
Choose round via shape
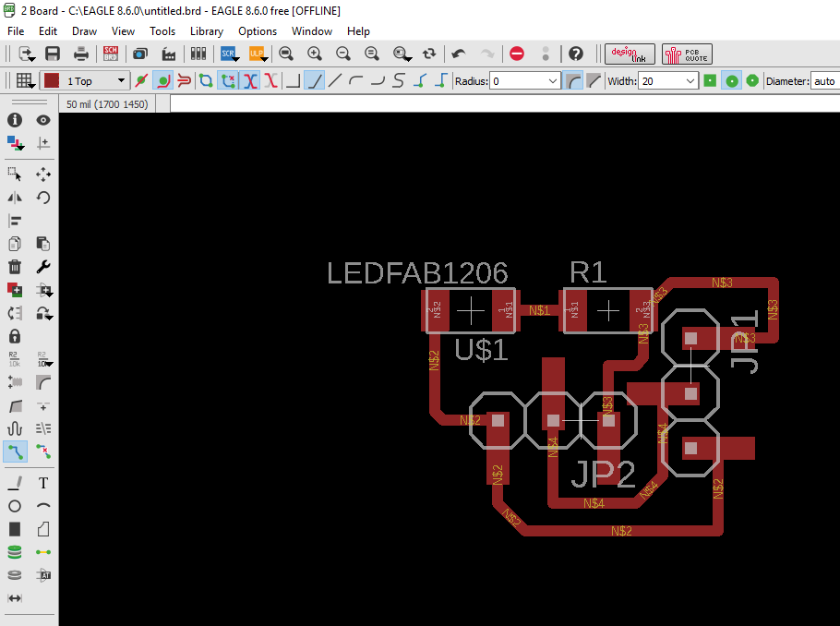[x=731, y=81]
